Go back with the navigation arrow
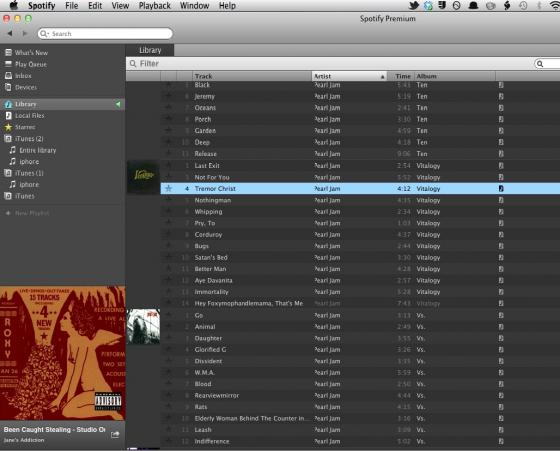Viewport: 560px width, 451px height. (x=10, y=33)
